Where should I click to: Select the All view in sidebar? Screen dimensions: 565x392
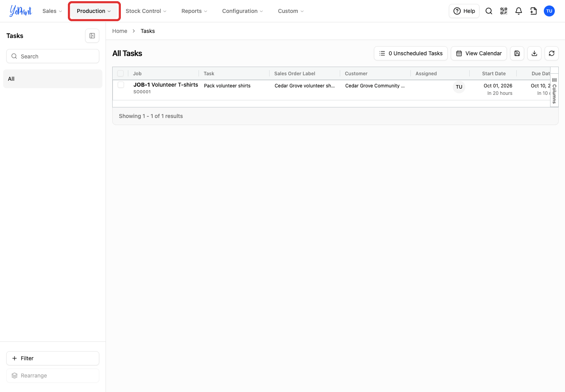53,79
